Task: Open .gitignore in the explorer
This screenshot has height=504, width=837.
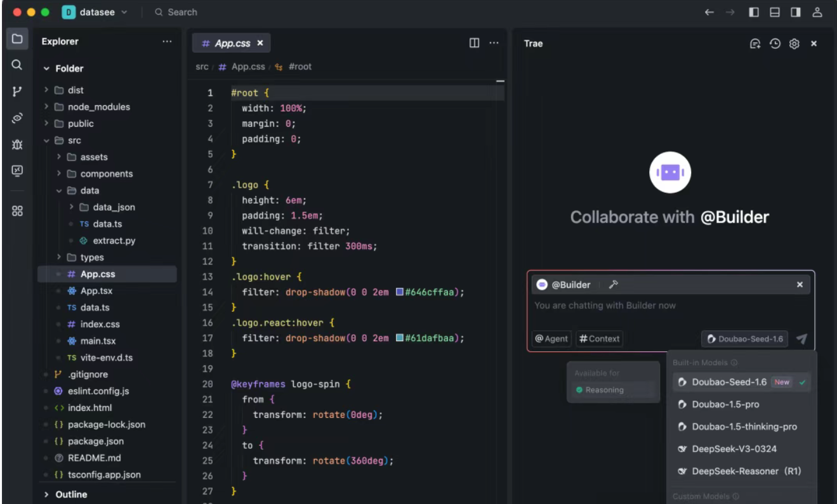Action: pyautogui.click(x=88, y=375)
